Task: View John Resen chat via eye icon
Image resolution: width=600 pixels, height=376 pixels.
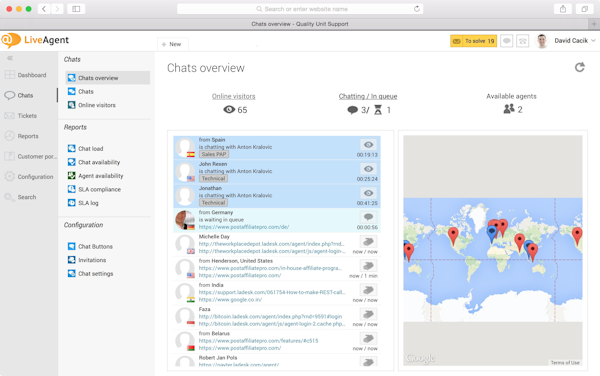Action: tap(368, 169)
